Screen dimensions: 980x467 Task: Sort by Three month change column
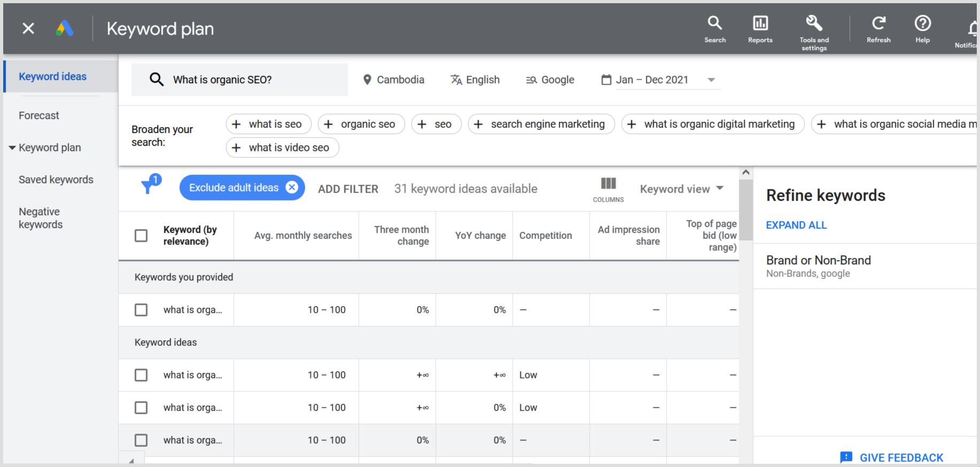point(401,236)
